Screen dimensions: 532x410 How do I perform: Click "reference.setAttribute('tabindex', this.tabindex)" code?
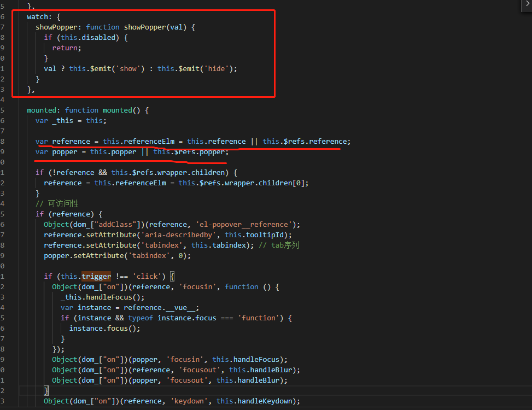click(149, 245)
